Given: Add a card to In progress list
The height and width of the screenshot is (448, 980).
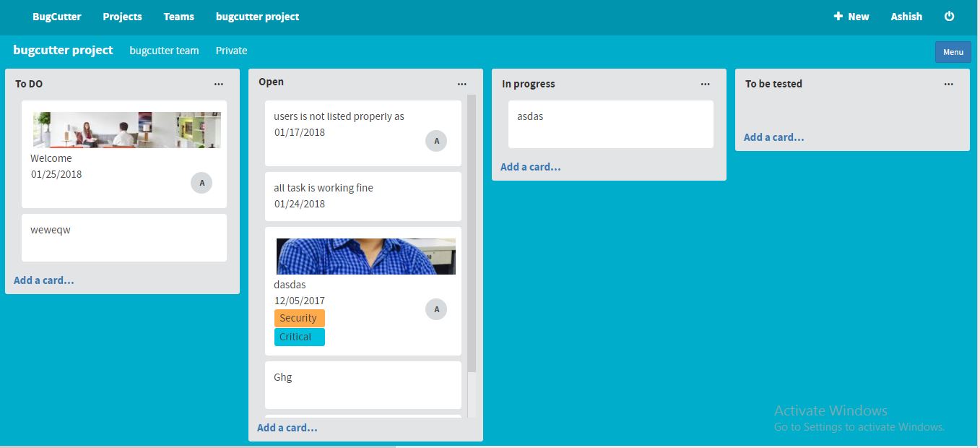Looking at the screenshot, I should pos(531,167).
